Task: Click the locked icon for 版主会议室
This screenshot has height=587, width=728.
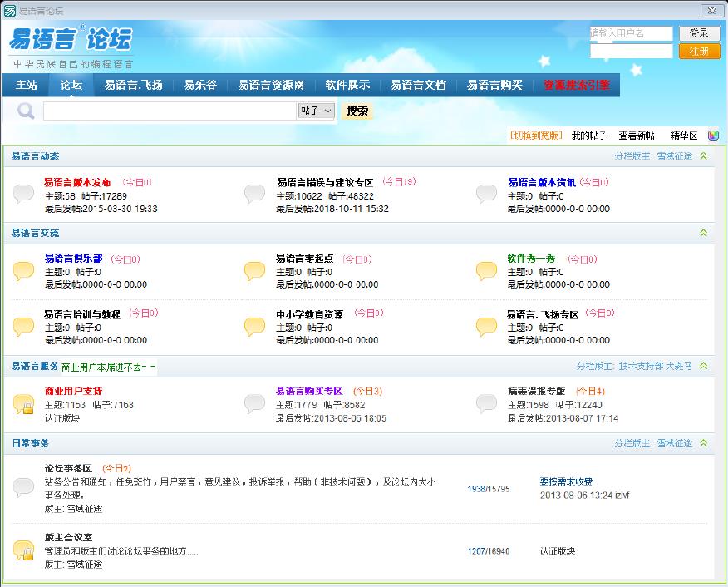Action: tap(24, 550)
